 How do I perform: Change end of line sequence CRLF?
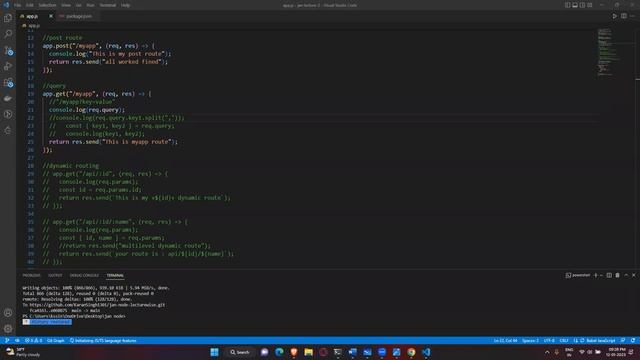[564, 340]
